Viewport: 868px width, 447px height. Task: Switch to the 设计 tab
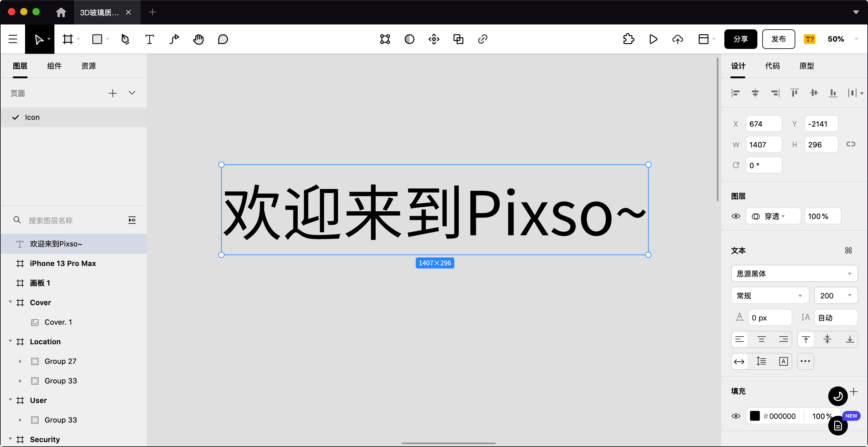[x=738, y=66]
